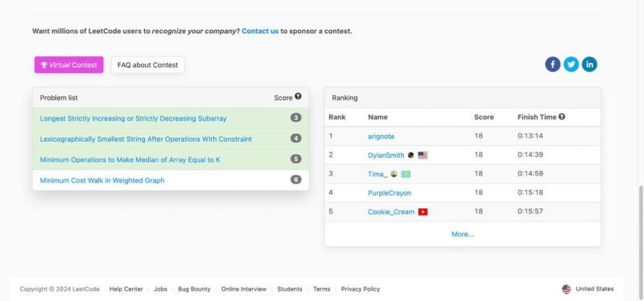
Task: Share contest on Facebook icon
Action: [x=552, y=64]
